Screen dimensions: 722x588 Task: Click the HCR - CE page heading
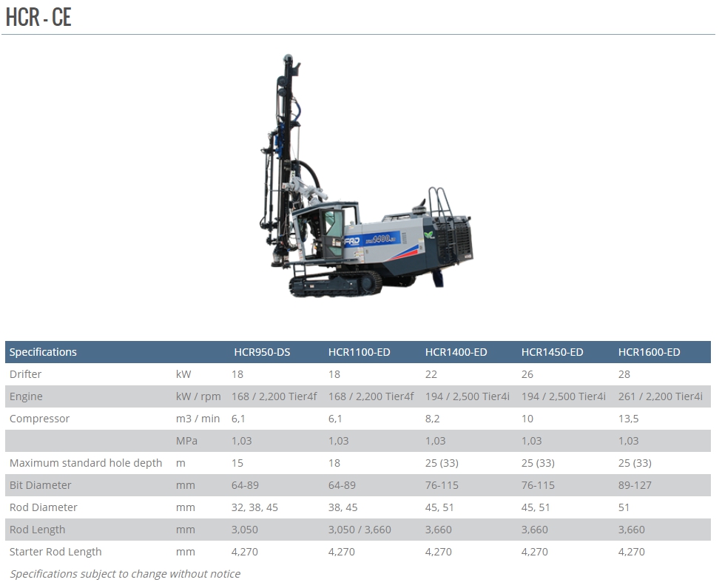[x=38, y=17]
